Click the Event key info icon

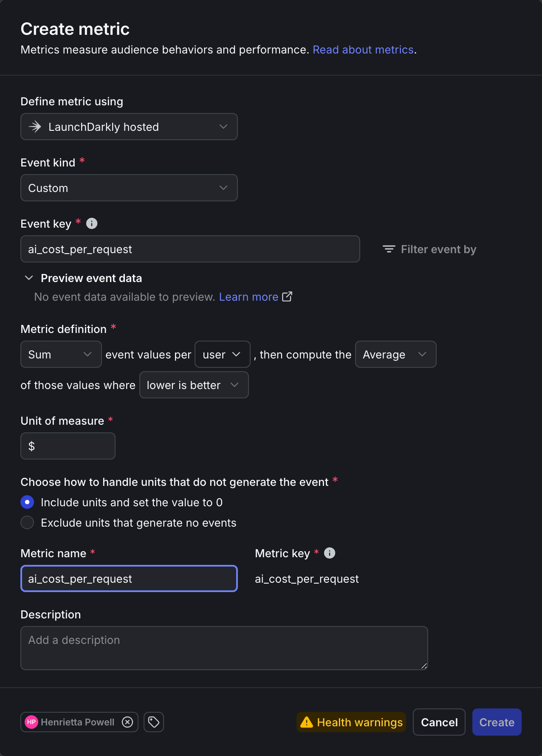point(92,223)
